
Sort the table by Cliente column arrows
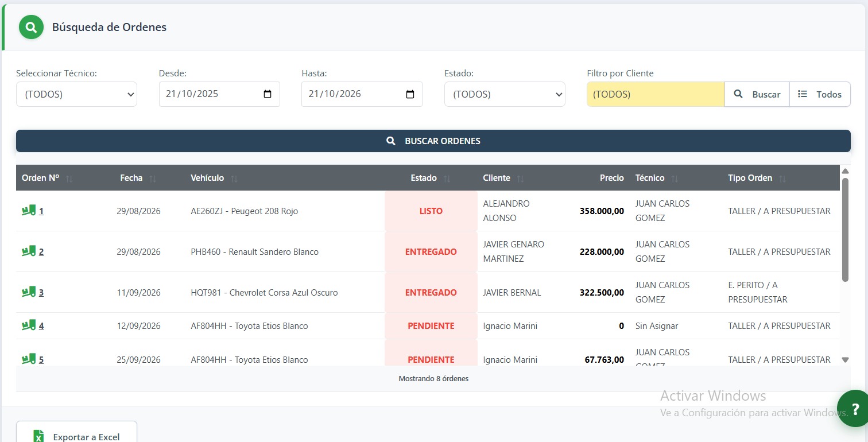point(521,179)
